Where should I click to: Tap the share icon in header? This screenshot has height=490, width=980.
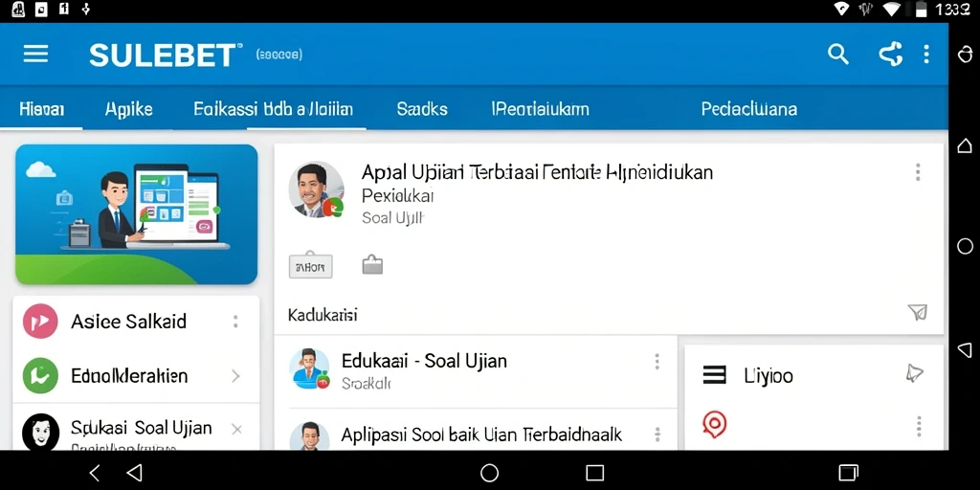891,55
